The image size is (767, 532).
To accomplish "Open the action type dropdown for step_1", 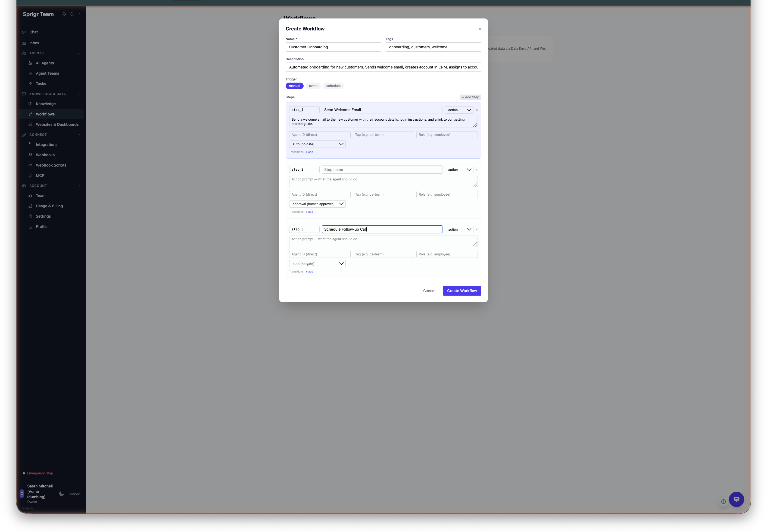I will click(459, 110).
